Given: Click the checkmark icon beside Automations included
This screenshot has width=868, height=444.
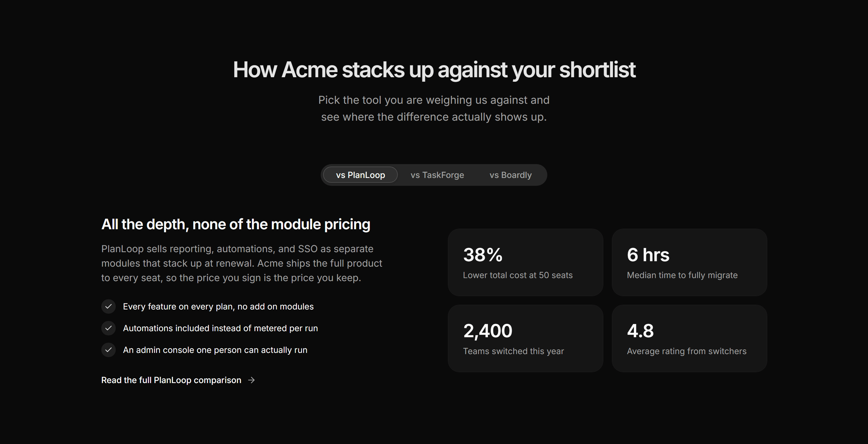Looking at the screenshot, I should [108, 328].
